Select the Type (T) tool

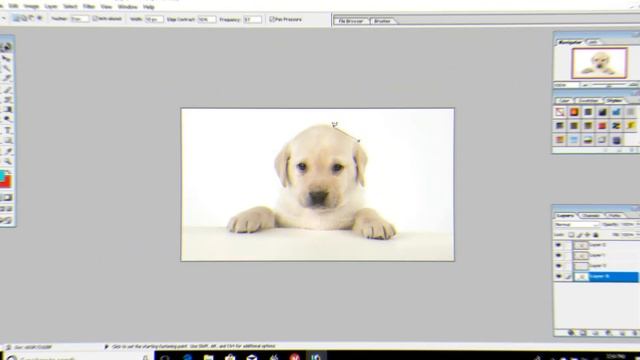point(8,130)
